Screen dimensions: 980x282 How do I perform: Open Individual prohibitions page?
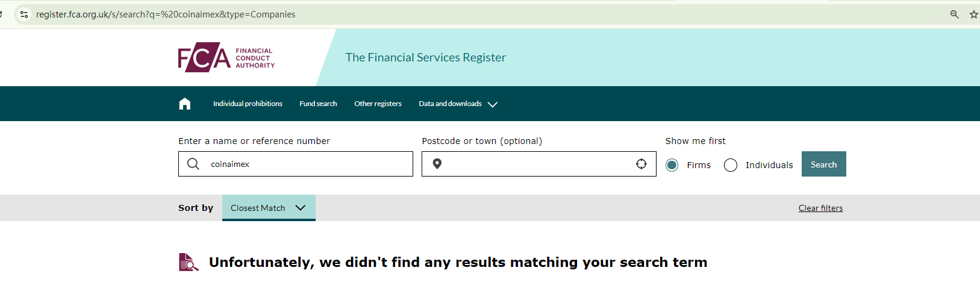[248, 104]
